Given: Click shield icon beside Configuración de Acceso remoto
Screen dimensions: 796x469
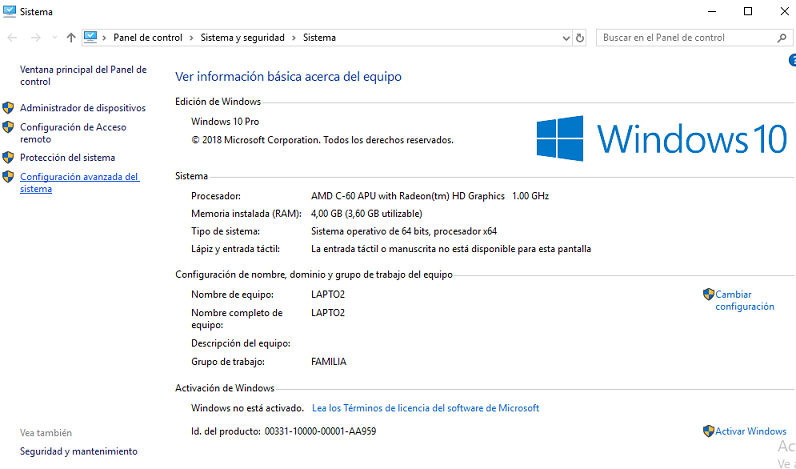Looking at the screenshot, I should [x=8, y=127].
